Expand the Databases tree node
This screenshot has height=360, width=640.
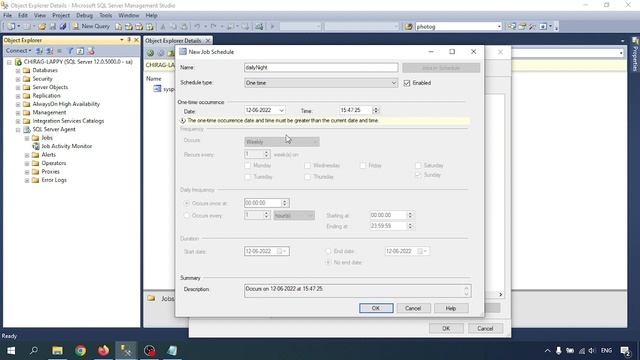tap(18, 70)
